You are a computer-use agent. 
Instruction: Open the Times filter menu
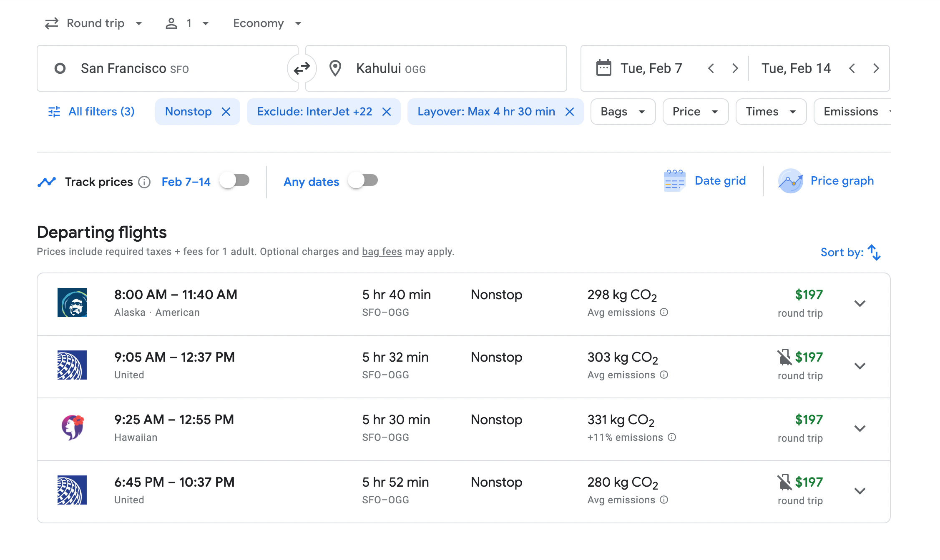tap(770, 112)
